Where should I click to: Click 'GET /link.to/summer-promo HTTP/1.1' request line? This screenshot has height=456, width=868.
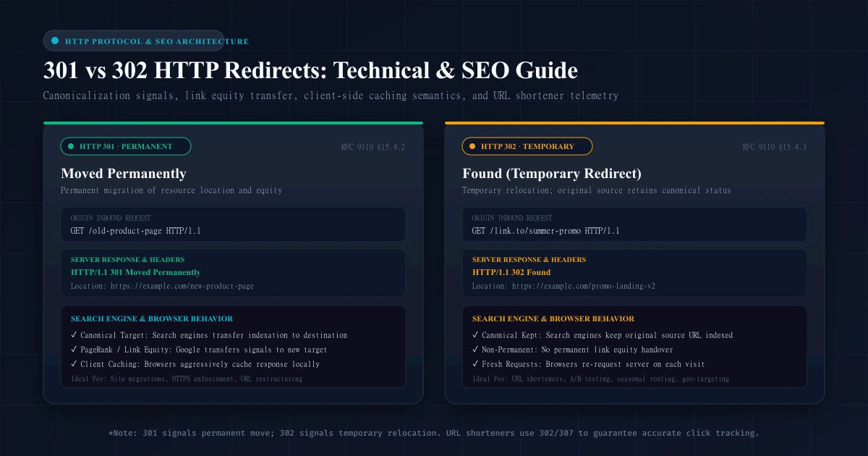(546, 231)
